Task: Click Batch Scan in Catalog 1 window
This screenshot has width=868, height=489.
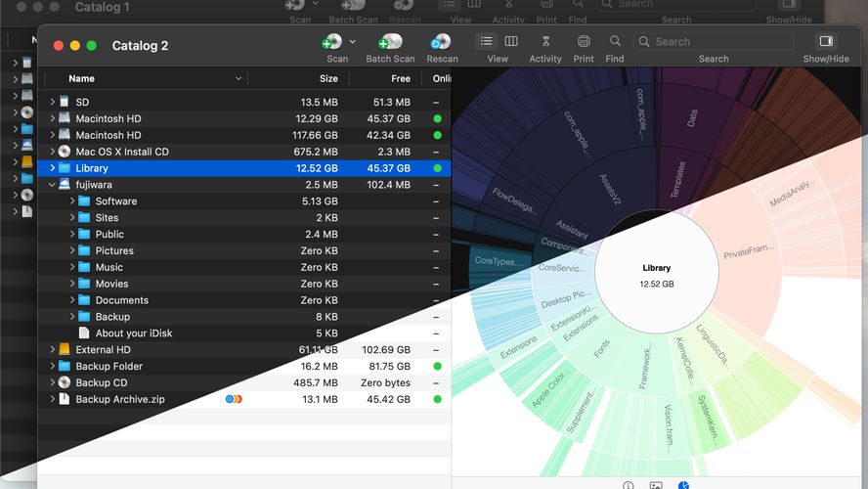Action: tap(353, 20)
